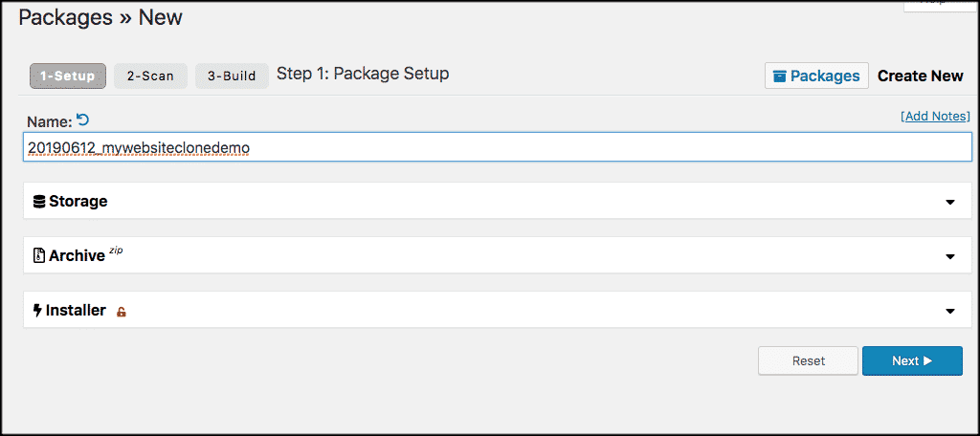Click the Archive zip file icon
Viewport: 980px width, 436px height.
pyautogui.click(x=39, y=256)
